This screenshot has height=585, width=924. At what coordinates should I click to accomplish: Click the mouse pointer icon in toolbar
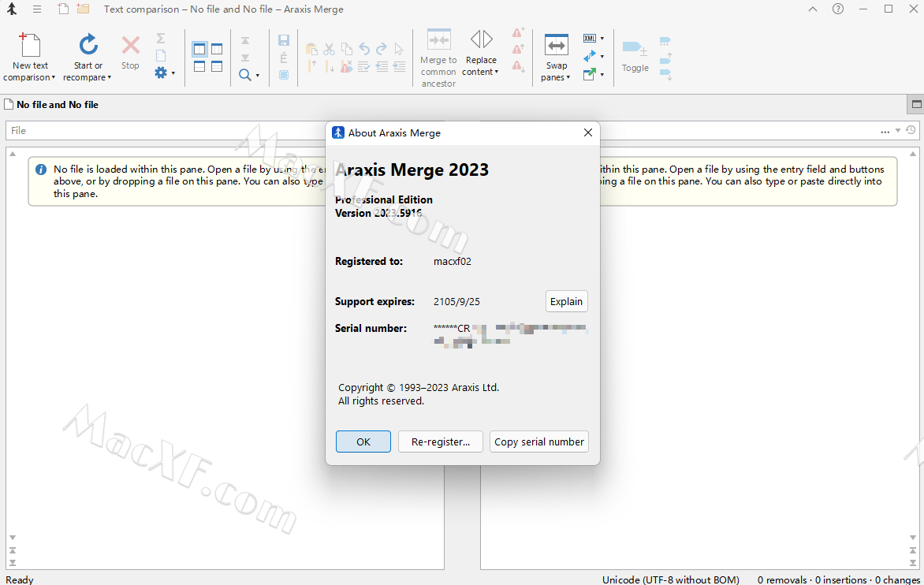click(399, 49)
